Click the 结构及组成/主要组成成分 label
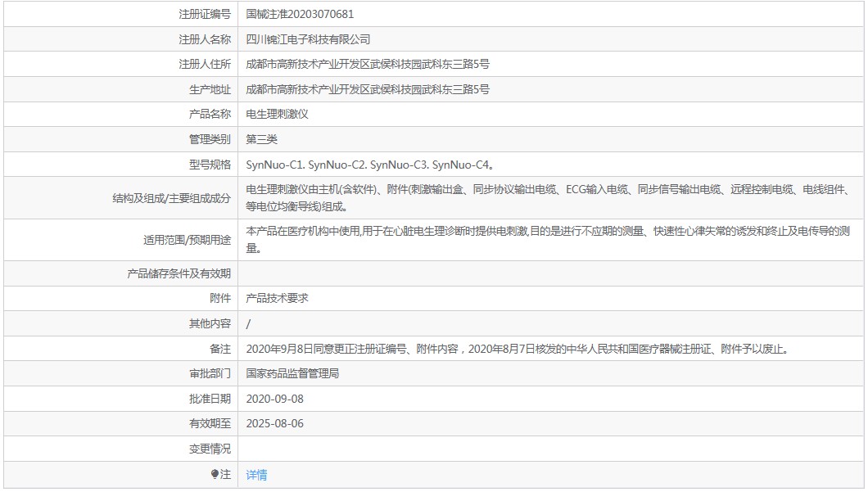Screen dimensions: 868x492 (x=172, y=198)
